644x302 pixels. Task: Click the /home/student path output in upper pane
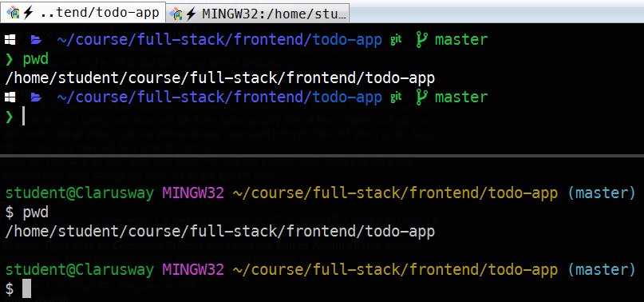pos(219,78)
